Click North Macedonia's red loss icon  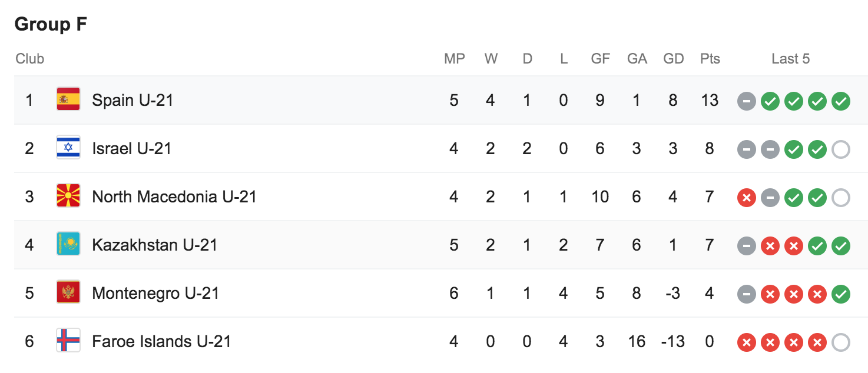tap(747, 198)
